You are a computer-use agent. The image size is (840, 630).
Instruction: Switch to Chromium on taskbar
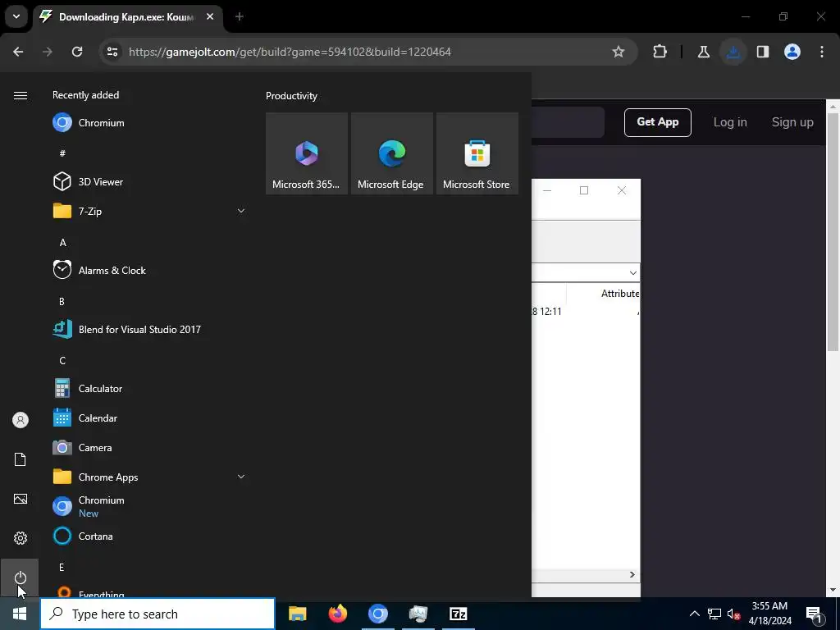click(x=377, y=614)
